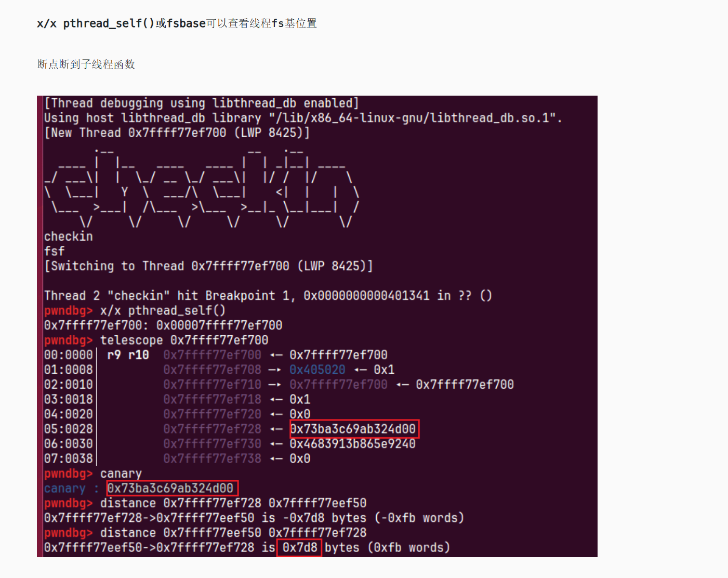The image size is (728, 578).
Task: Click the "07:0038" telescope offset label
Action: click(x=69, y=458)
